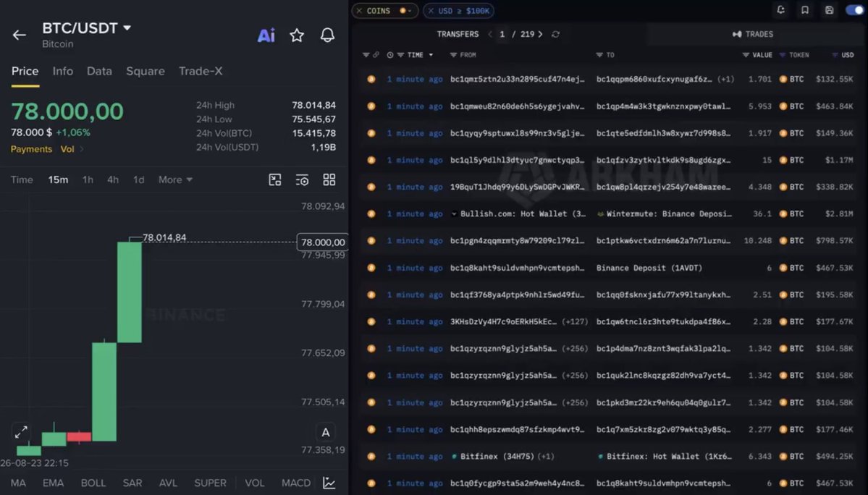The width and height of the screenshot is (868, 495).
Task: Click the filter icon beside the TO header
Action: coord(599,55)
